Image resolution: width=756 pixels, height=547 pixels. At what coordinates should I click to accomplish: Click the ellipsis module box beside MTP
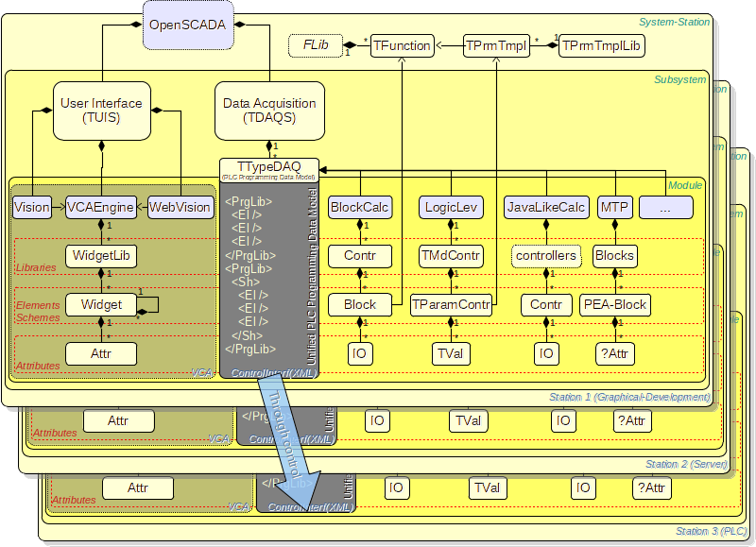click(x=666, y=207)
